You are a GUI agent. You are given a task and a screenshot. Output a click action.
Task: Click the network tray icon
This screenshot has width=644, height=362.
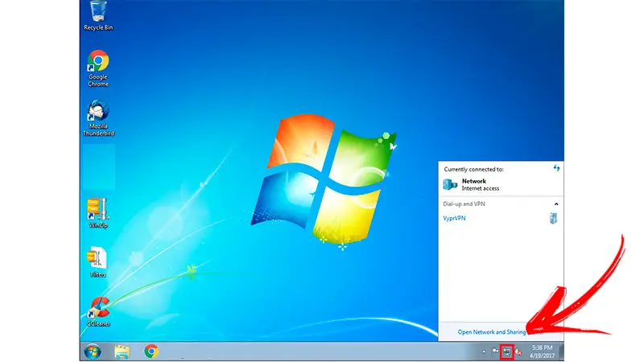click(x=507, y=352)
